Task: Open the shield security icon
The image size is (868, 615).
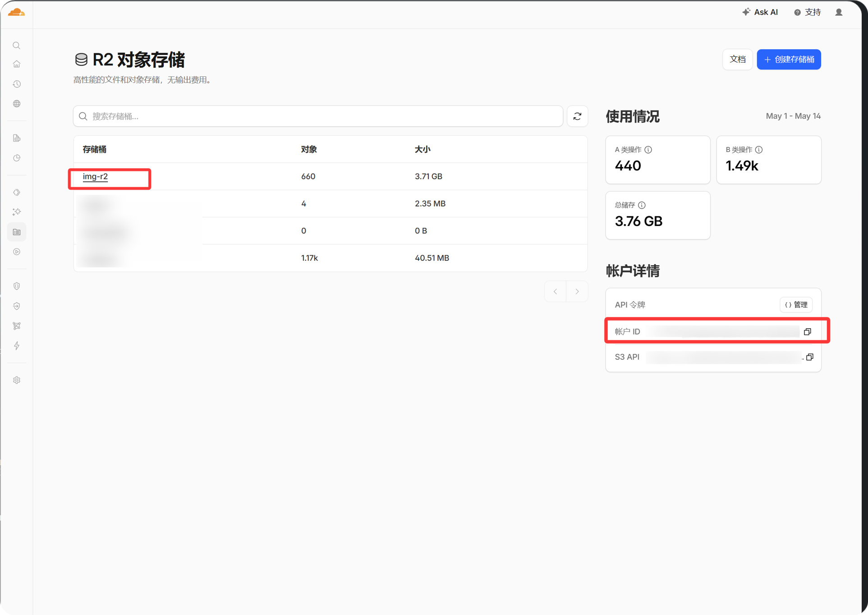Action: coord(17,286)
